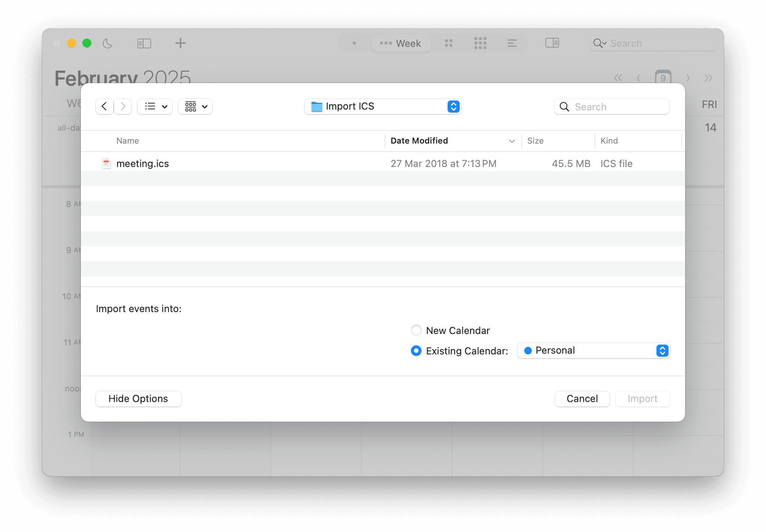Go back using dialog back arrow
Screen dimensions: 766x532
point(104,106)
